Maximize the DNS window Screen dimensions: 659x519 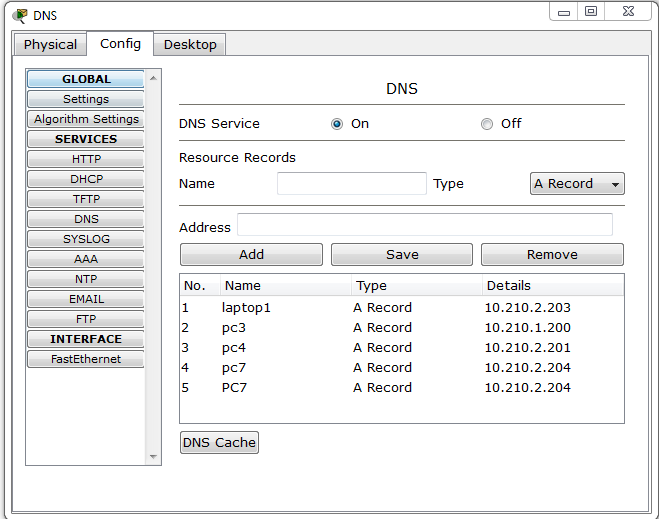click(x=591, y=12)
